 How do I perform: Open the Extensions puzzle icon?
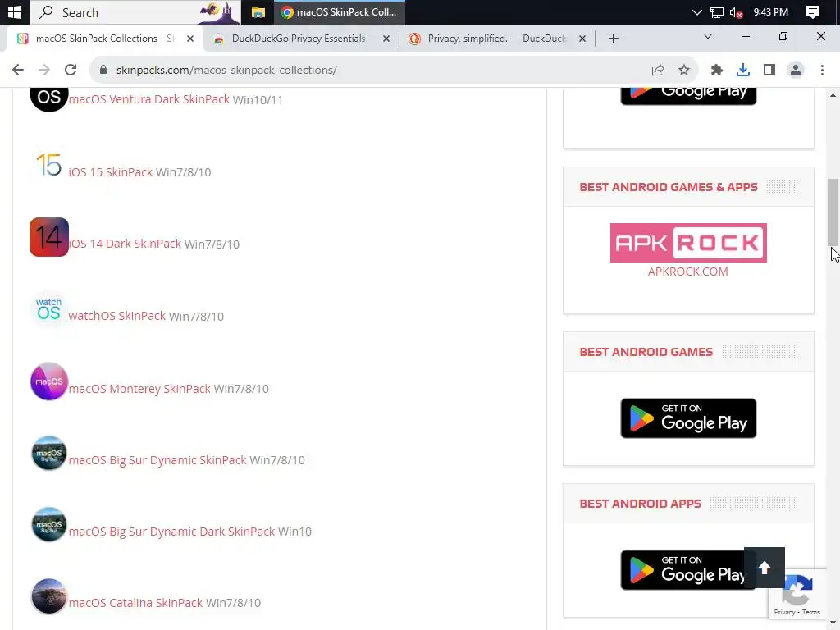(x=716, y=71)
